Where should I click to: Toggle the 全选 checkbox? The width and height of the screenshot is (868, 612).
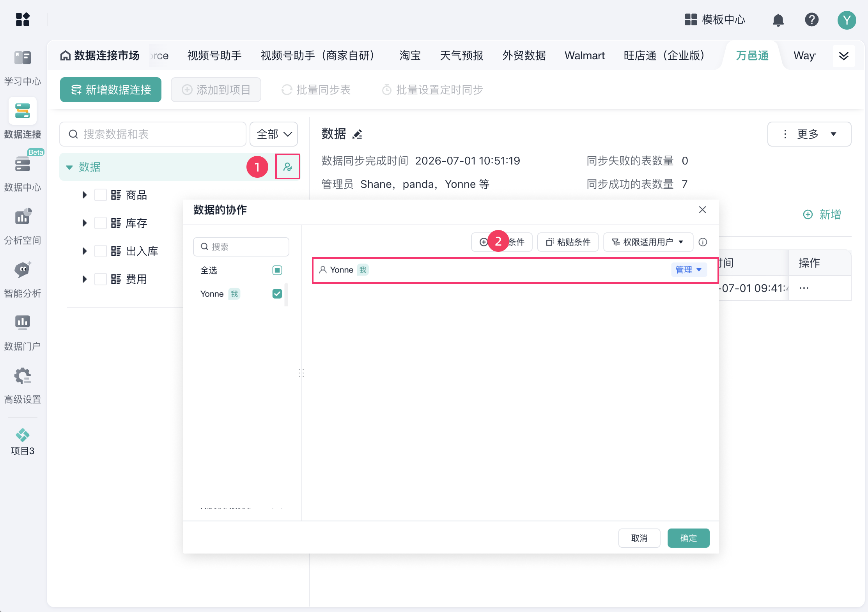click(277, 270)
